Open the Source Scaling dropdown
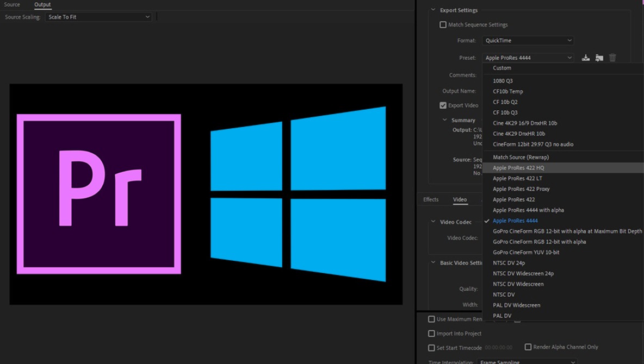The width and height of the screenshot is (644, 364). (x=98, y=17)
